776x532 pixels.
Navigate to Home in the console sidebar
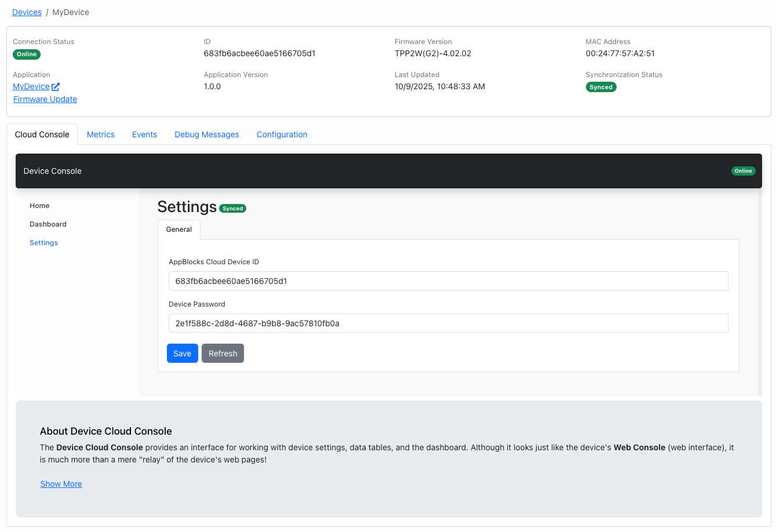(39, 206)
